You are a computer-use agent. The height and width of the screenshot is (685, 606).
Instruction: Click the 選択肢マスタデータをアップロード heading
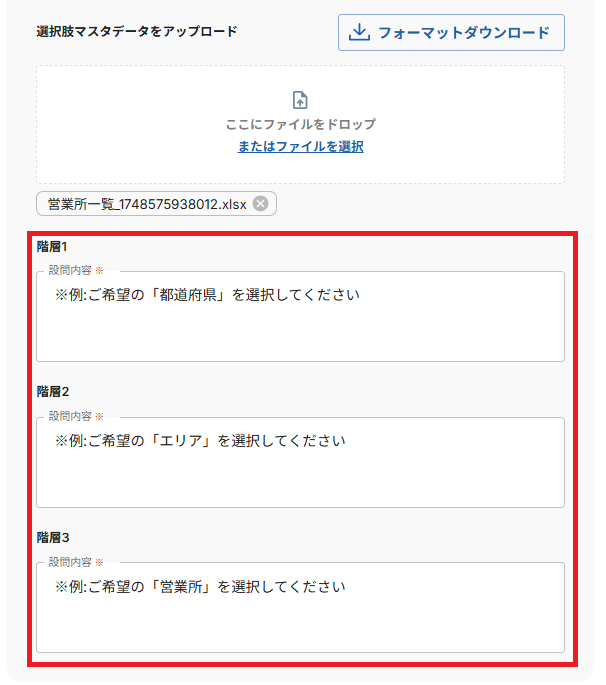(x=137, y=31)
